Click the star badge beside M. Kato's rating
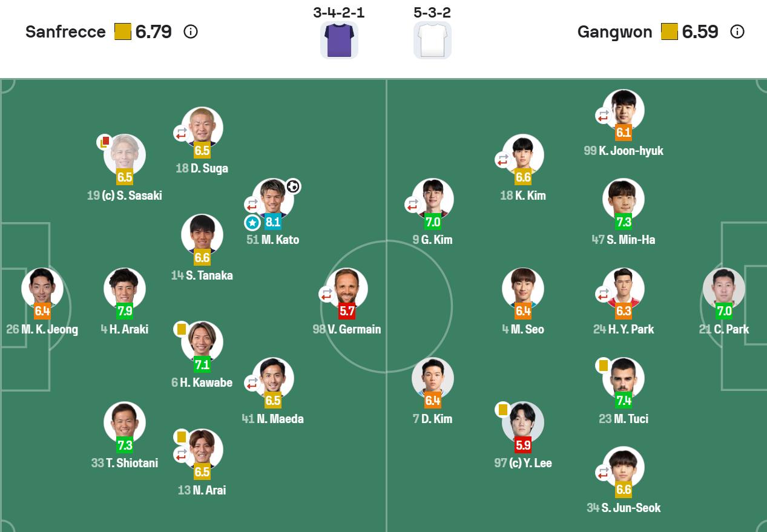The image size is (767, 532). tap(252, 223)
